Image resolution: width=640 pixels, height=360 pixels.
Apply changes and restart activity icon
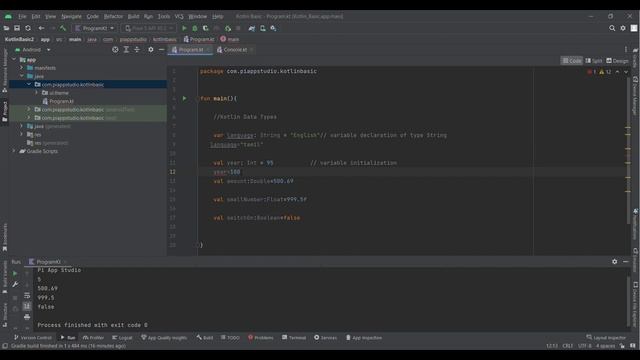[228, 28]
